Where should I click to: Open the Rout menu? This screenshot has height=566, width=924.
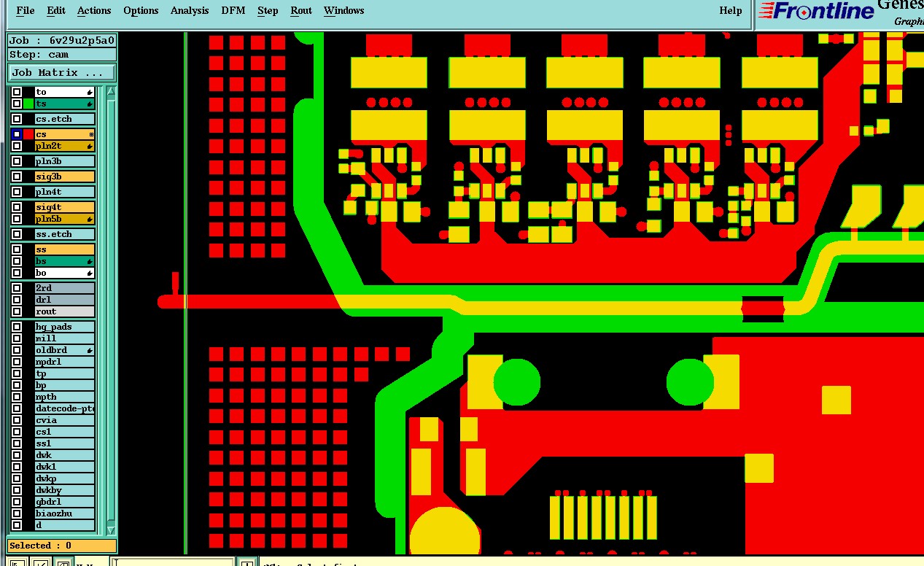(301, 10)
